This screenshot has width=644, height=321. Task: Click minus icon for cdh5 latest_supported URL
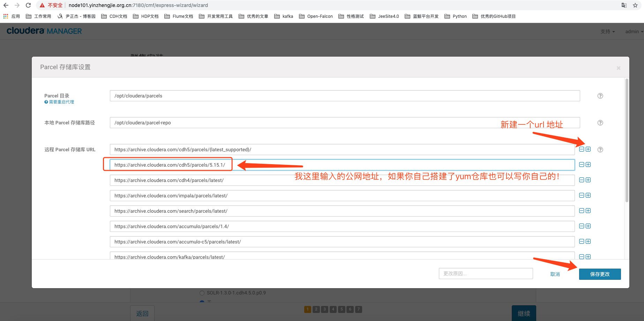pyautogui.click(x=582, y=149)
